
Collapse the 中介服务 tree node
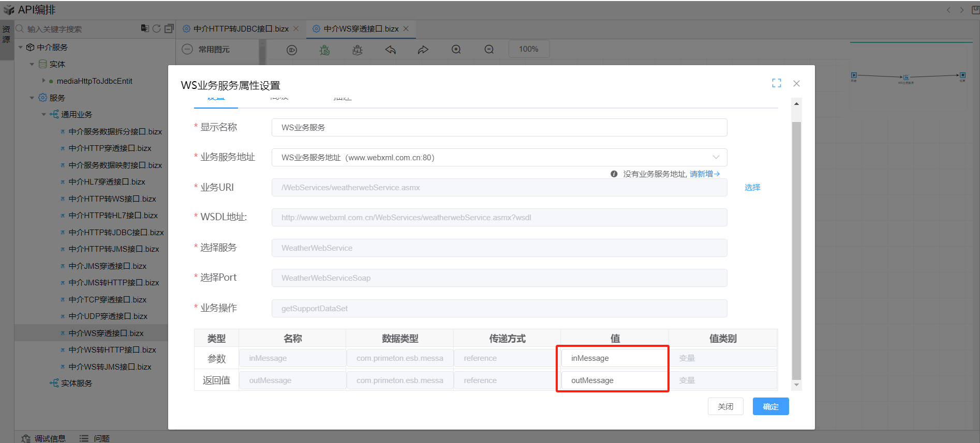pyautogui.click(x=21, y=47)
